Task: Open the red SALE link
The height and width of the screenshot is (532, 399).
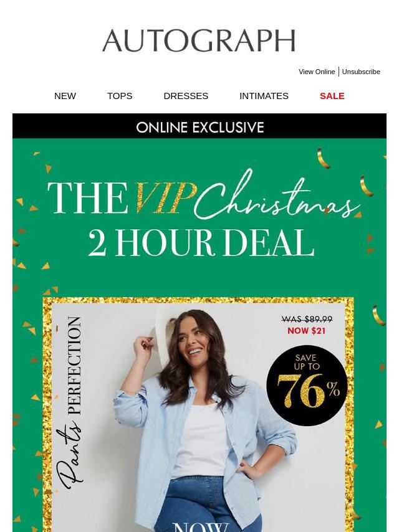Action: tap(332, 96)
